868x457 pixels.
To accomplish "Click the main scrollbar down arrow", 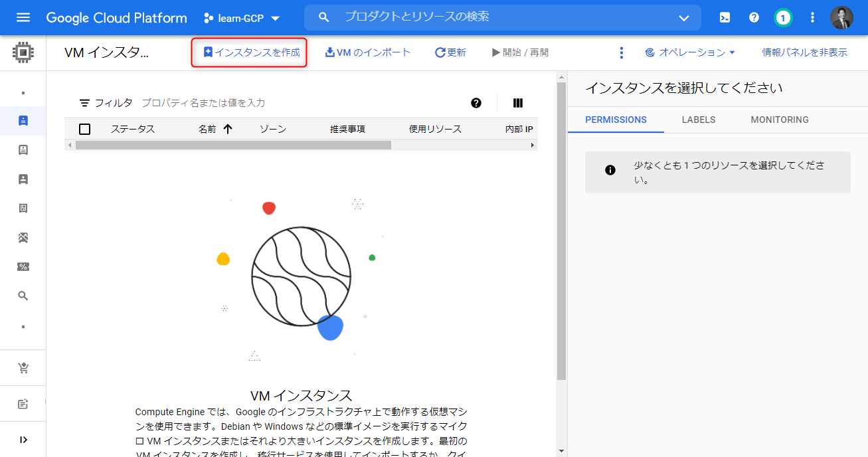I will (x=561, y=452).
